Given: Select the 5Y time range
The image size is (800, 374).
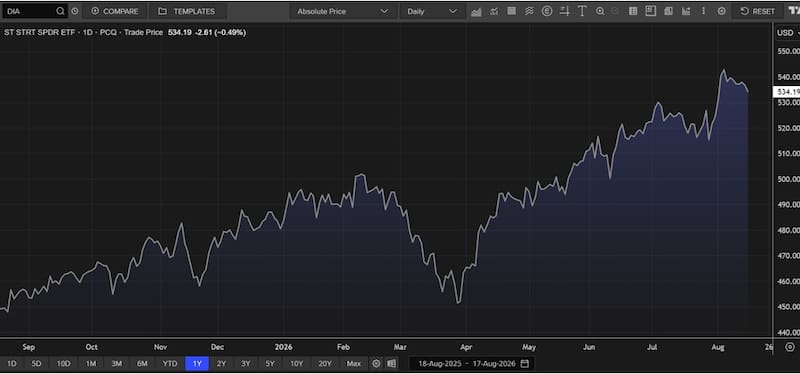Looking at the screenshot, I should pyautogui.click(x=270, y=364).
